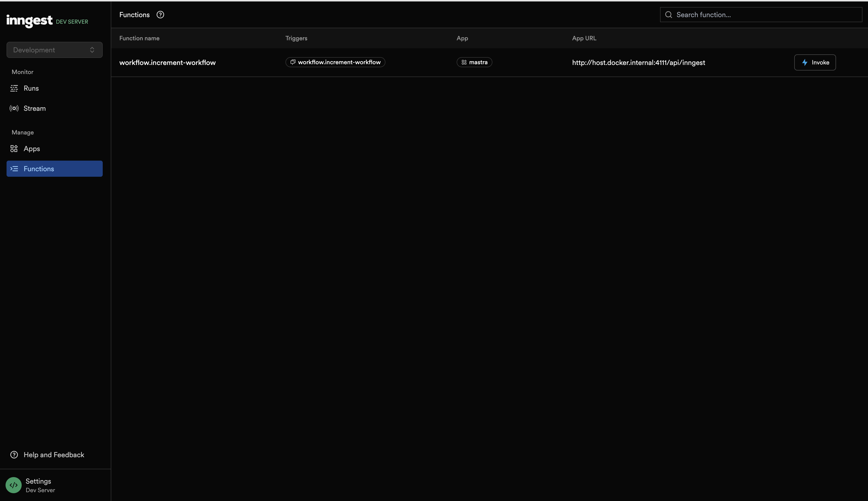Click the Functions list icon in sidebar
Viewport: 868px width, 501px height.
click(x=14, y=169)
